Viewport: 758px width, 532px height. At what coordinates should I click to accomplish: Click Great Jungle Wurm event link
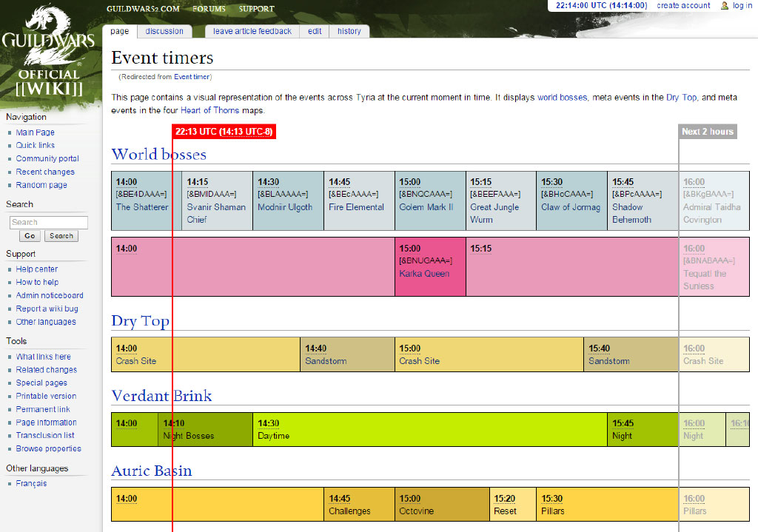click(494, 214)
